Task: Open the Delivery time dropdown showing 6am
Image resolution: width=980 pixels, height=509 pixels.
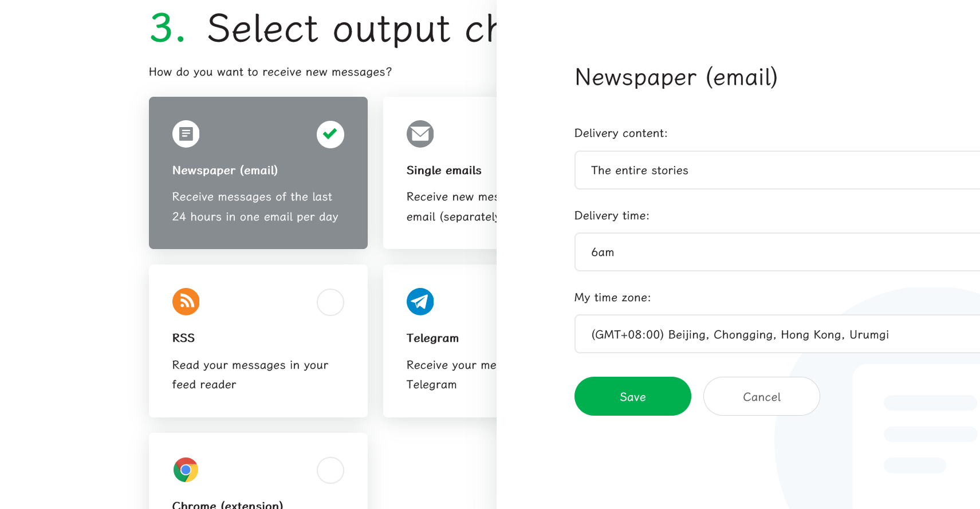Action: (777, 252)
